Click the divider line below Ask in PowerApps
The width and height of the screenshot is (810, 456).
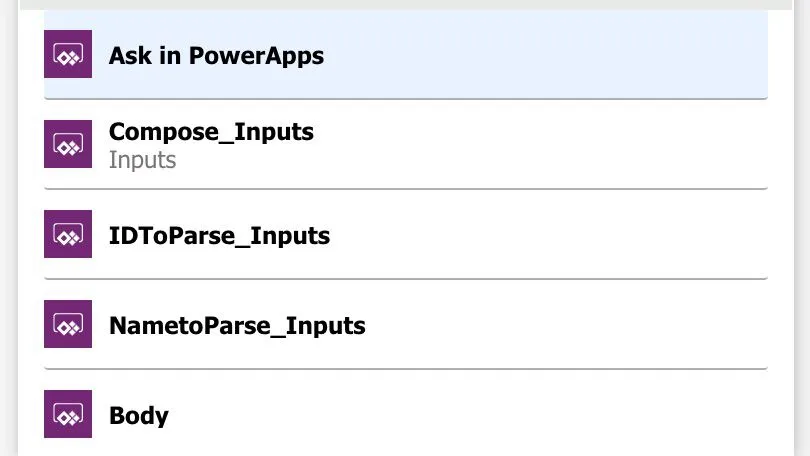pos(405,99)
